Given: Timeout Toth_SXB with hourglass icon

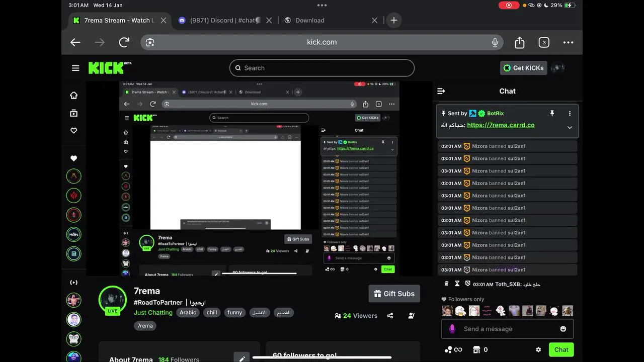Looking at the screenshot, I should pyautogui.click(x=457, y=284).
